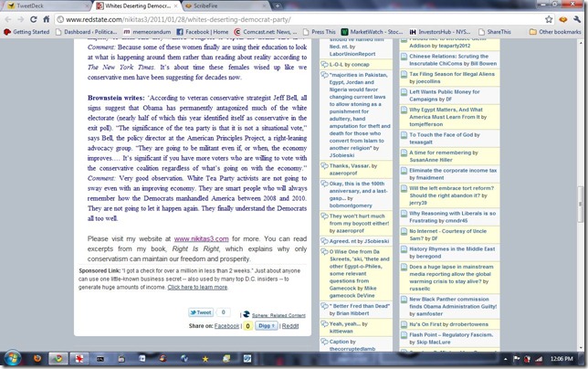Click the Digg button
Viewport: 588px width, 369px height.
(267, 326)
